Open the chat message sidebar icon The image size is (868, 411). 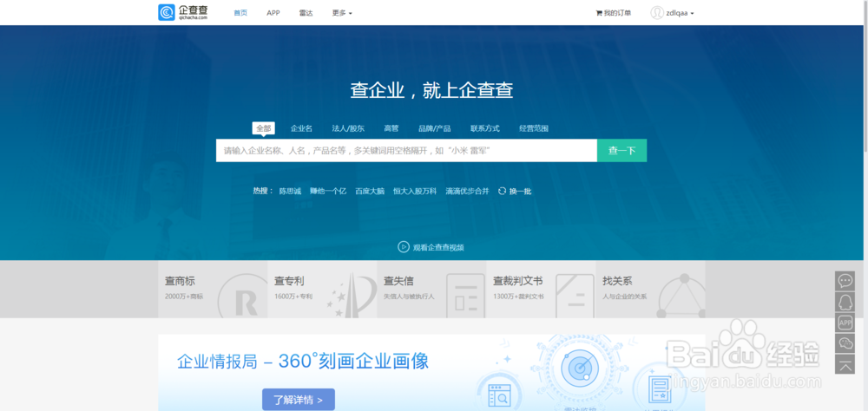click(x=845, y=281)
